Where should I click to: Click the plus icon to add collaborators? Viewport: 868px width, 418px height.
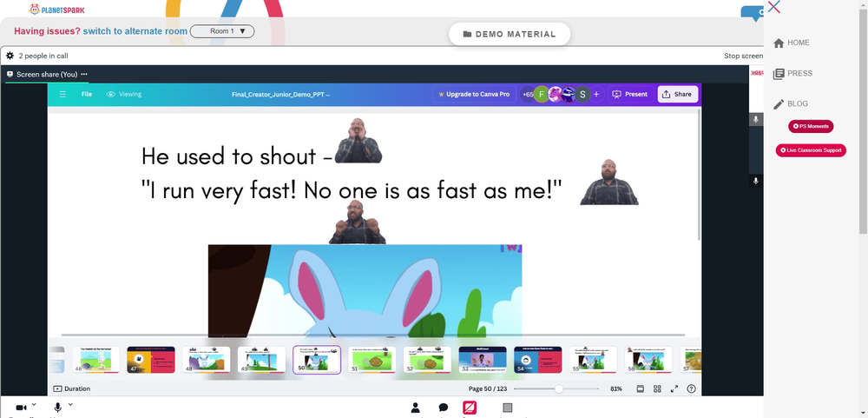coord(596,94)
